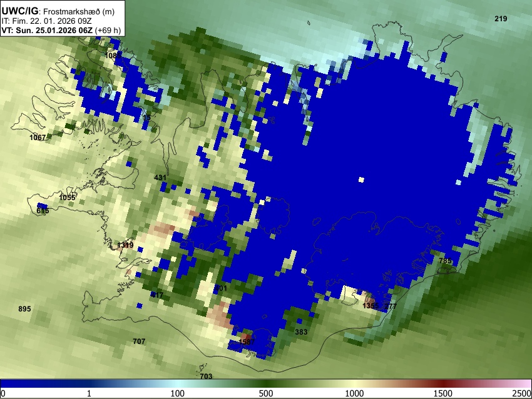
Task: Click the color scale label 1500
Action: [443, 393]
